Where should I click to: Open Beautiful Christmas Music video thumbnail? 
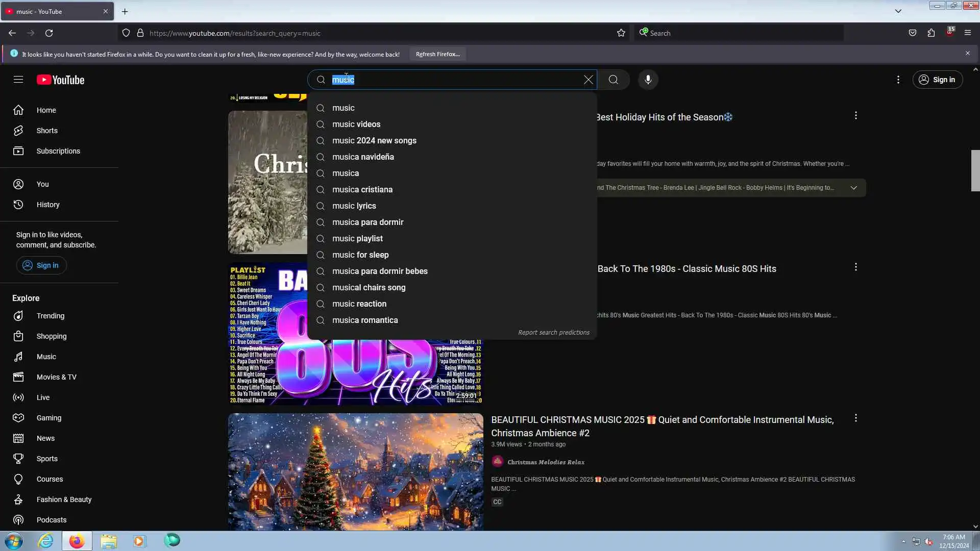355,471
